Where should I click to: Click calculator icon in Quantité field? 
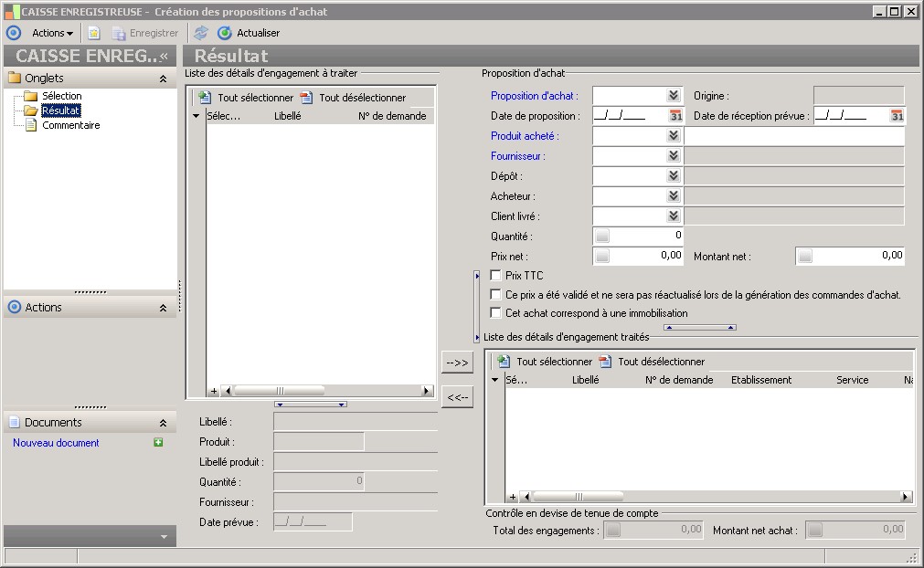click(x=602, y=237)
